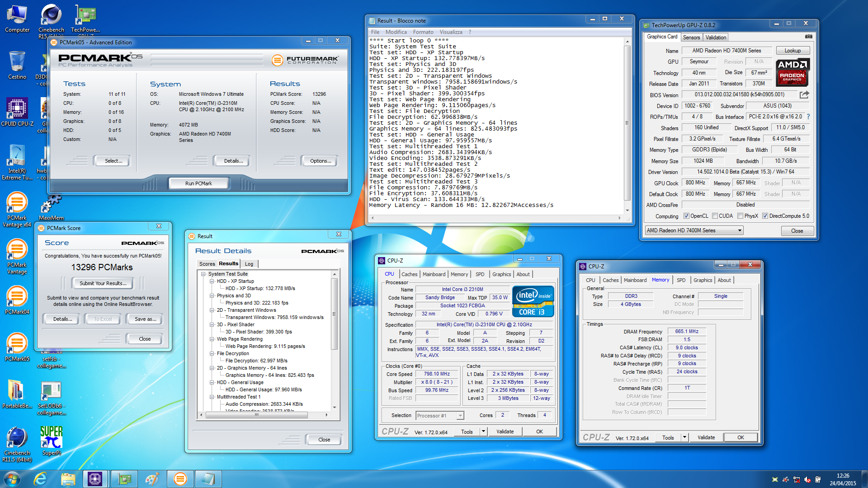Open SuperPi desktop shortcut
Image resolution: width=868 pixels, height=488 pixels.
(51, 441)
